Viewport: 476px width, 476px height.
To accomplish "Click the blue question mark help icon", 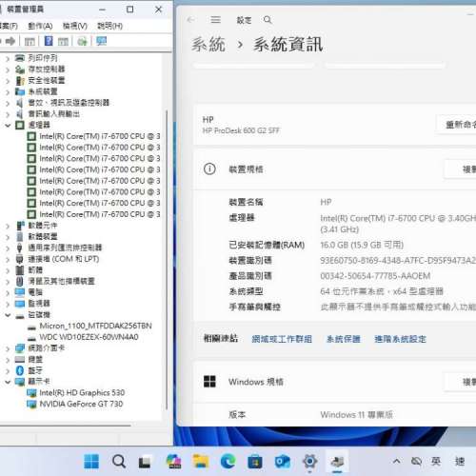I will [x=49, y=41].
